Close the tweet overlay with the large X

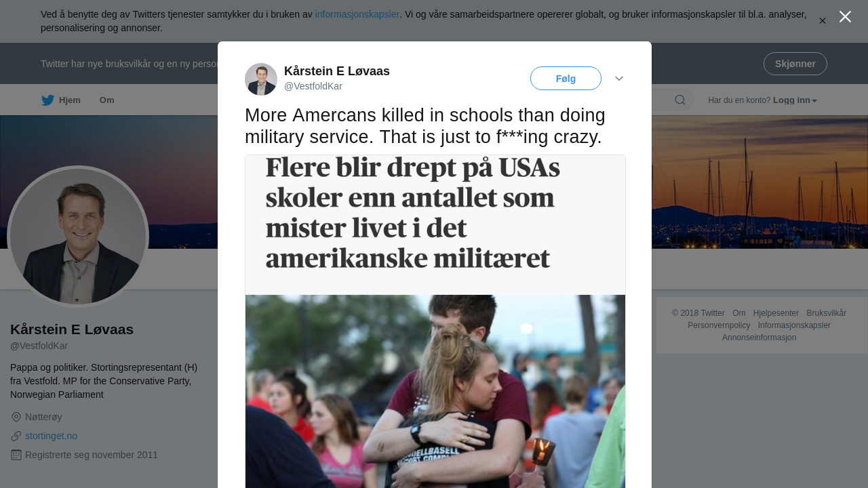(845, 17)
